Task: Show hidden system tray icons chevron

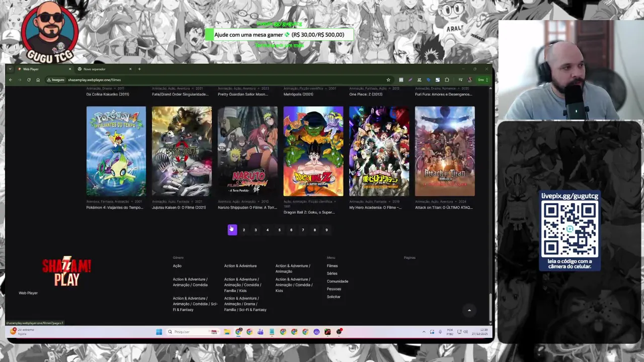Action: point(424,332)
